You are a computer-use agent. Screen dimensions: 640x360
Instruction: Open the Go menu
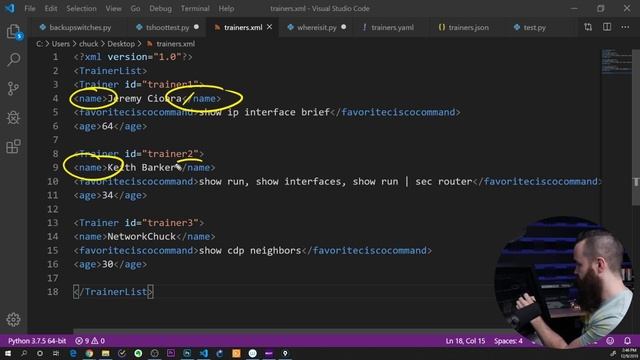pyautogui.click(x=136, y=8)
